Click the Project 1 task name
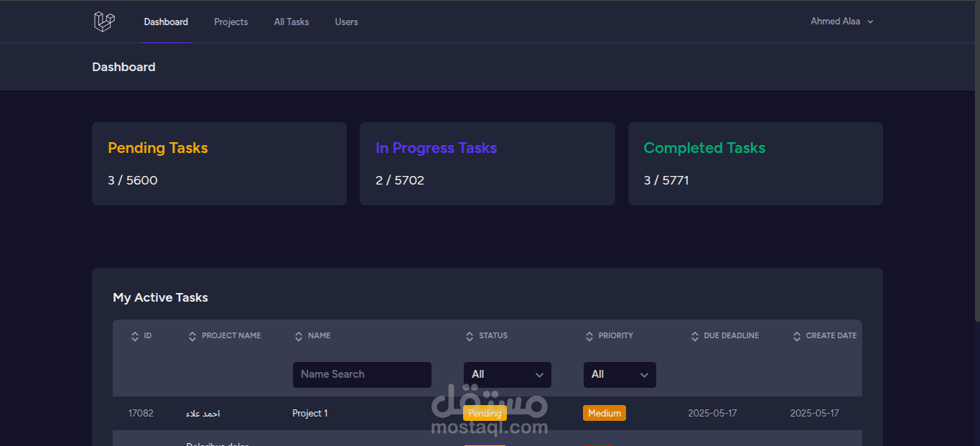 tap(310, 413)
